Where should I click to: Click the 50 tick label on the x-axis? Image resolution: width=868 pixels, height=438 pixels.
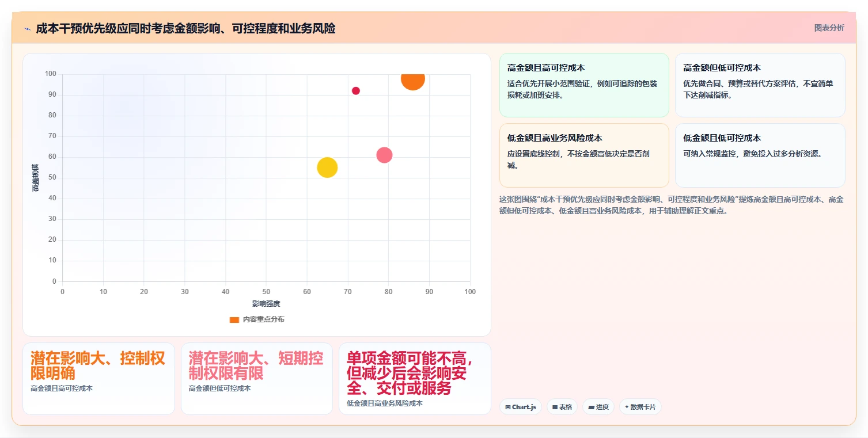pyautogui.click(x=266, y=292)
